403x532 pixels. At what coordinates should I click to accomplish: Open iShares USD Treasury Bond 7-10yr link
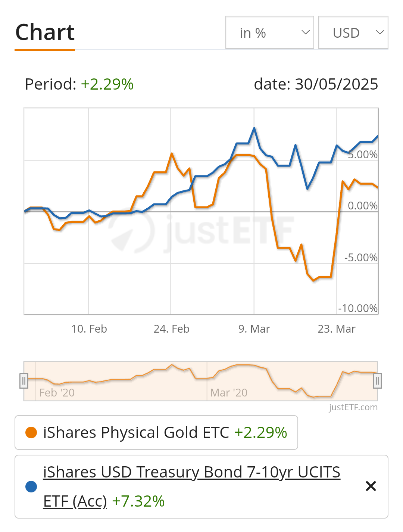click(x=191, y=472)
